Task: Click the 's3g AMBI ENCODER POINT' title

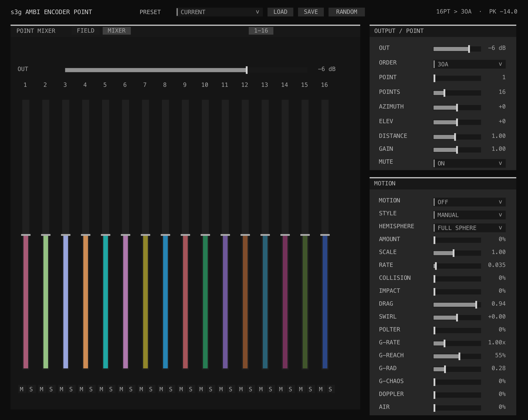Action: [51, 12]
